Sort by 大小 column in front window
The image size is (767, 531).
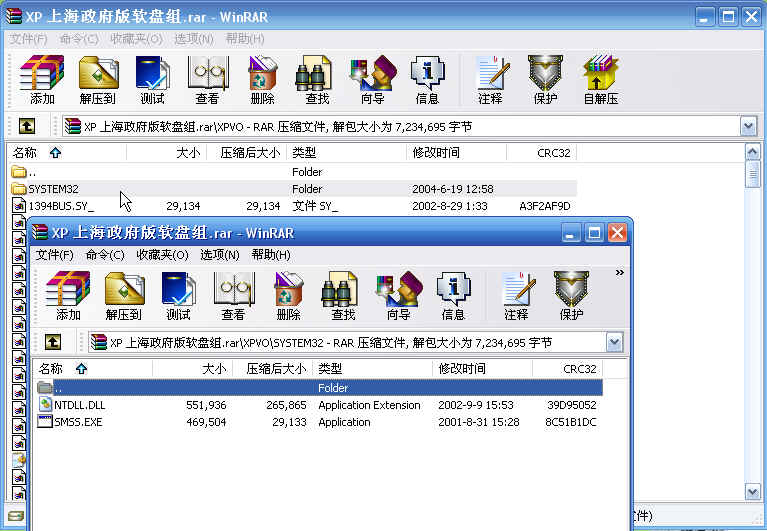[193, 369]
